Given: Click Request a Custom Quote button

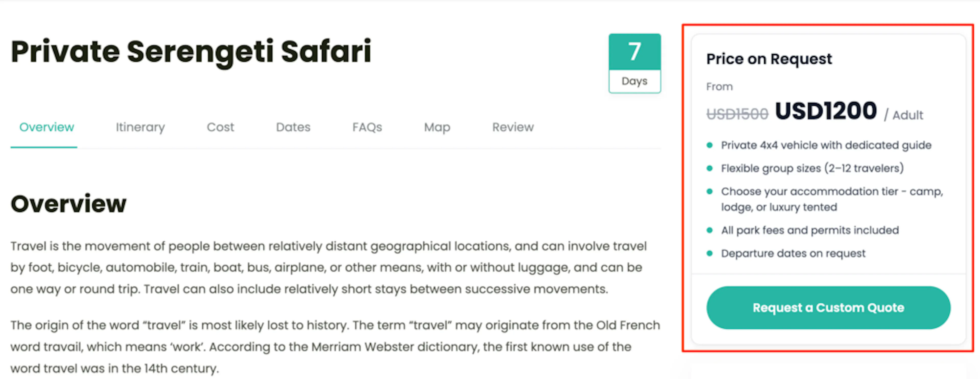Looking at the screenshot, I should pos(828,308).
